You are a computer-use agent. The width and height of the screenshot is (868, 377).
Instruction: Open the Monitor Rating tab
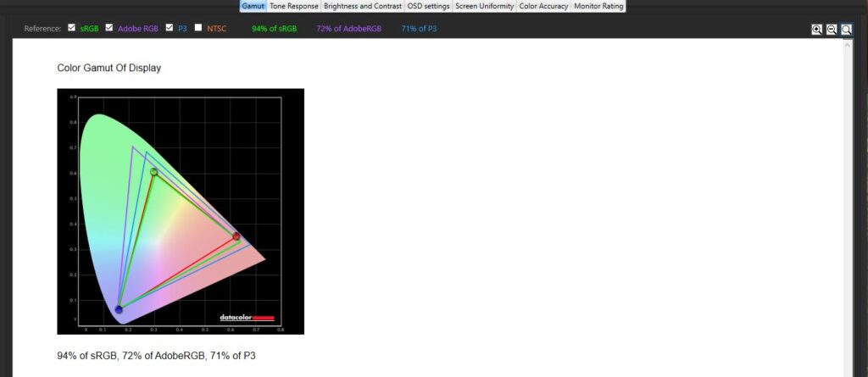pos(598,6)
